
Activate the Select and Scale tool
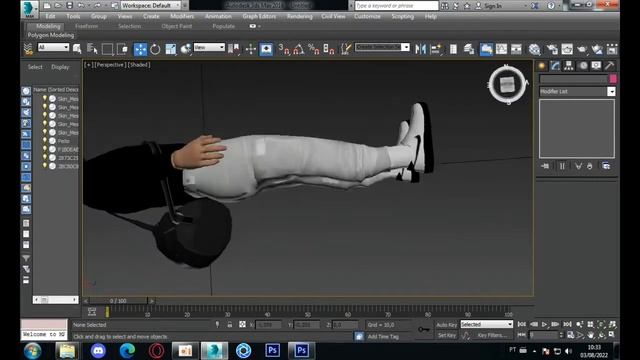coord(171,49)
